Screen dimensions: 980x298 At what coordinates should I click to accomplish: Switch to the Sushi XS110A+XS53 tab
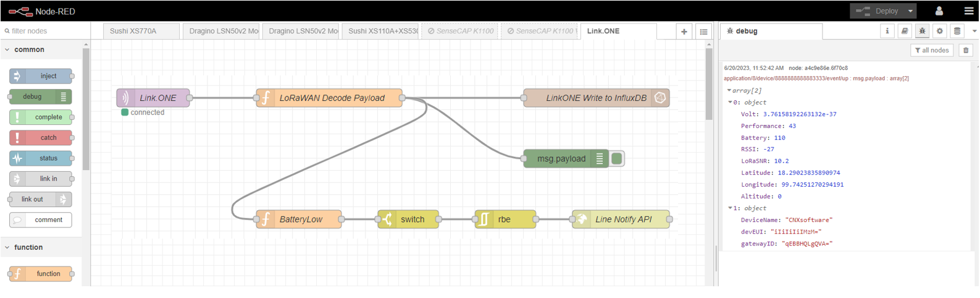pyautogui.click(x=382, y=31)
